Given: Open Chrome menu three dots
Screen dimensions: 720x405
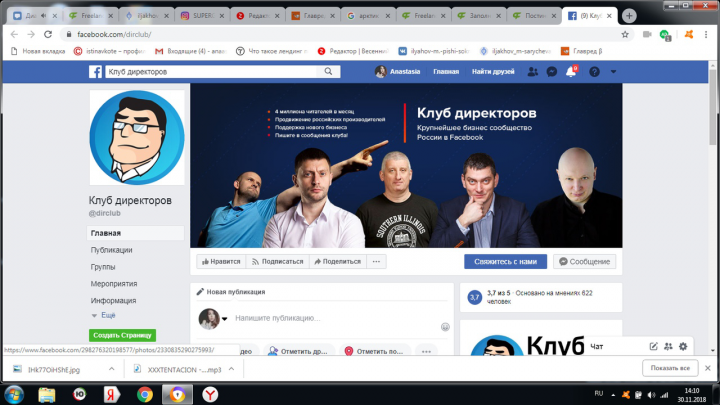Looking at the screenshot, I should 706,34.
